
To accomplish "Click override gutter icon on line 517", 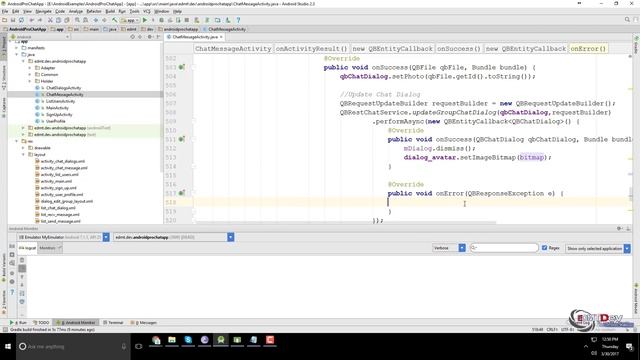I will 182,193.
